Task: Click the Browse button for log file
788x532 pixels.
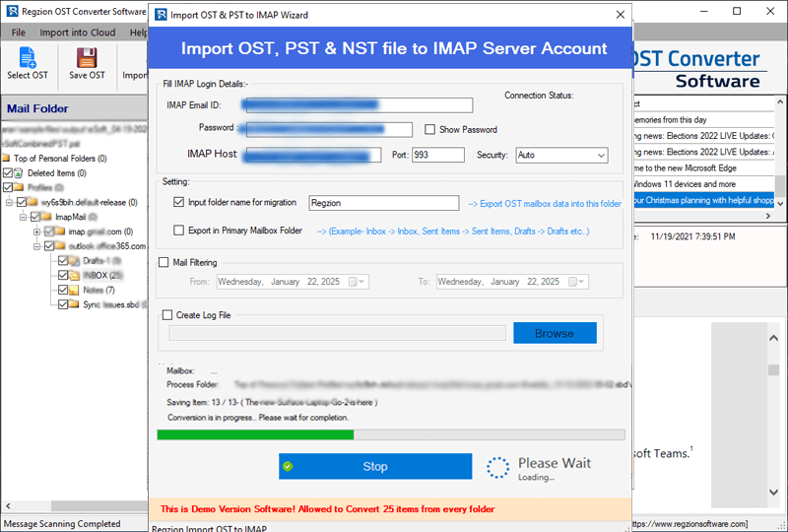Action: 555,333
